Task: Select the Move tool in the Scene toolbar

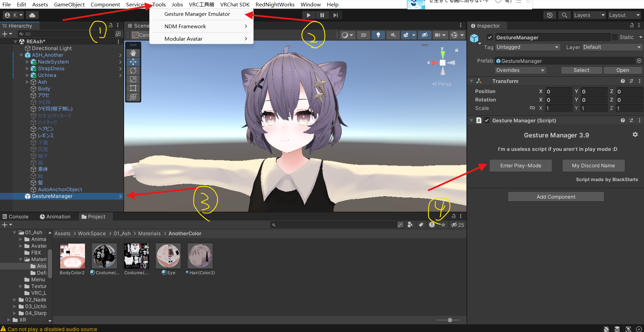Action: pyautogui.click(x=133, y=62)
